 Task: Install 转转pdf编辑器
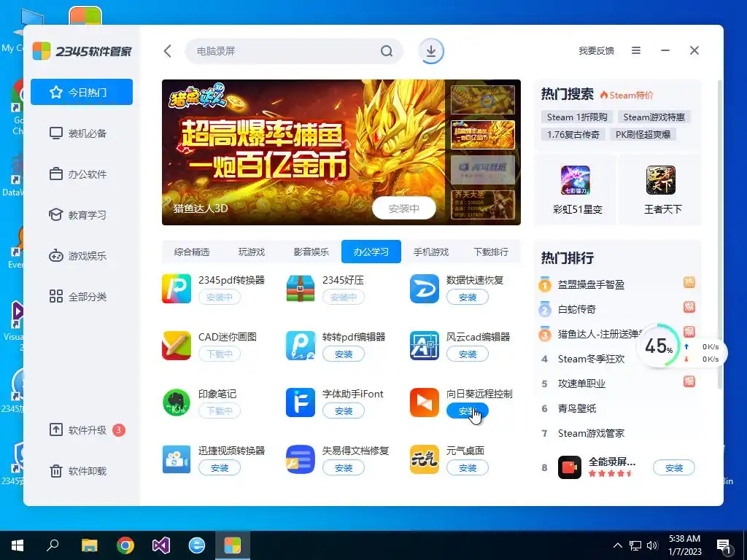(x=344, y=354)
